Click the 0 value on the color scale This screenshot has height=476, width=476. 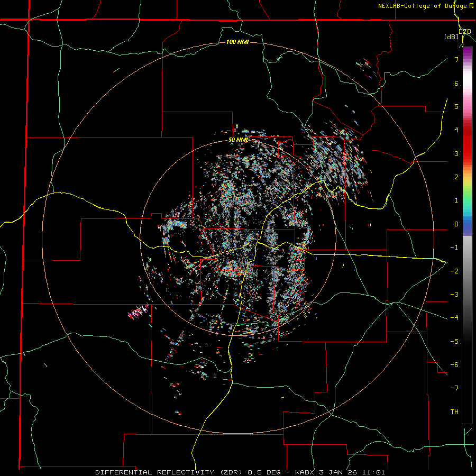(x=456, y=224)
